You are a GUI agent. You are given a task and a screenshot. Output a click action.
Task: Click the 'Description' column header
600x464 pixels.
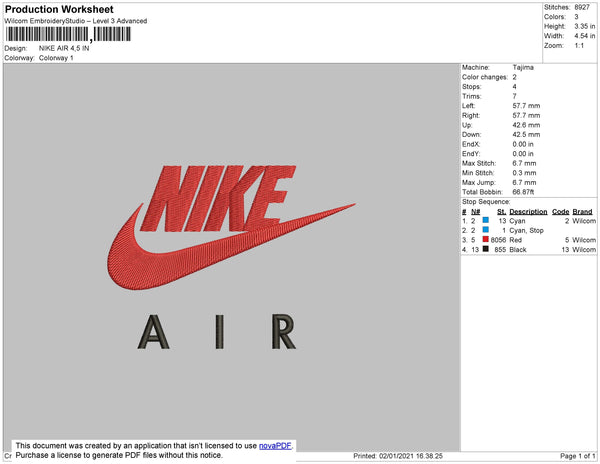tap(528, 212)
